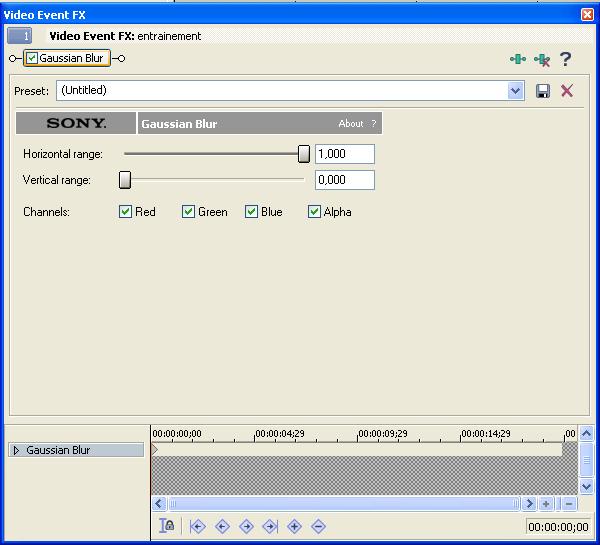Click ruler mark 00:00:04;29
Image resolution: width=600 pixels, height=545 pixels.
click(x=280, y=434)
